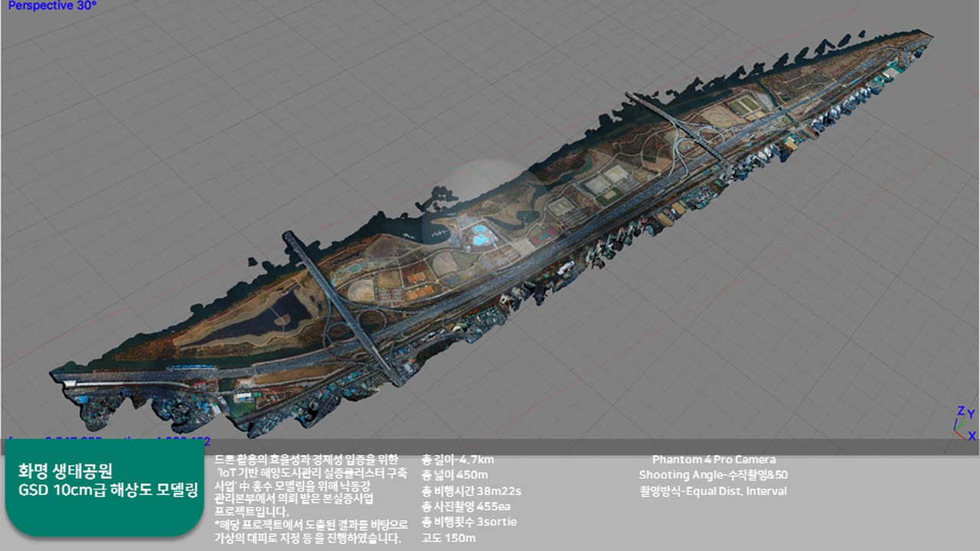Click the line starting "드론 활용의 효율성과"
Screen dimensions: 980x551
[306, 459]
